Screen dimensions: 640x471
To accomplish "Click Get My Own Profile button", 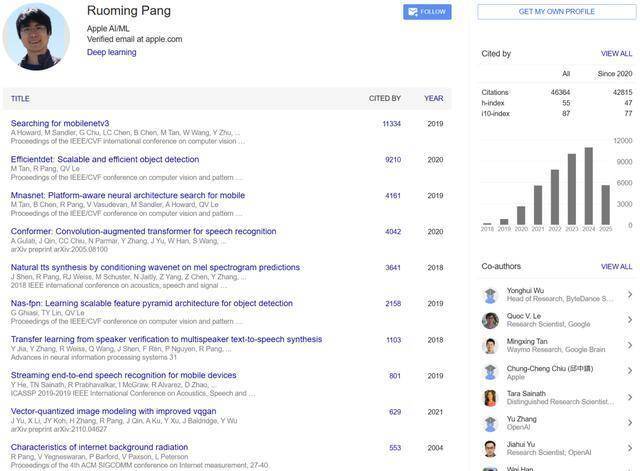I will (x=556, y=12).
